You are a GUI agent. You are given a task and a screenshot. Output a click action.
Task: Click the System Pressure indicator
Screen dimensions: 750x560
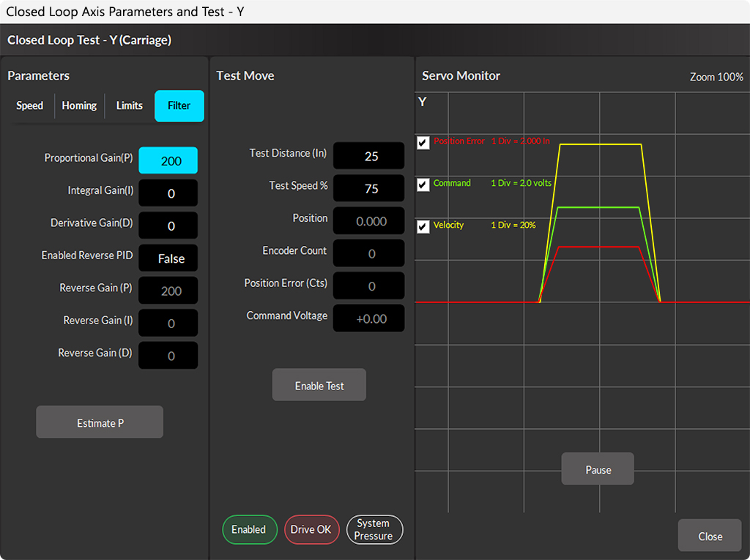[x=374, y=529]
